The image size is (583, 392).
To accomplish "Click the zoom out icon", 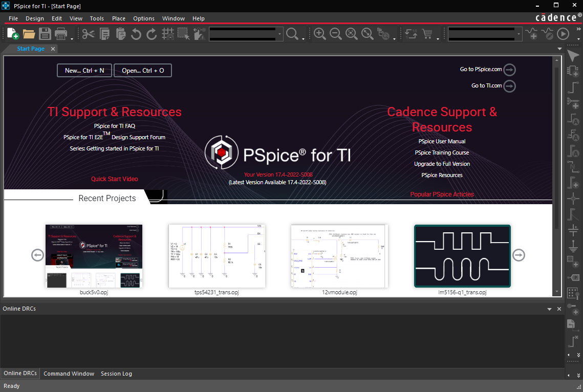I will click(x=336, y=34).
